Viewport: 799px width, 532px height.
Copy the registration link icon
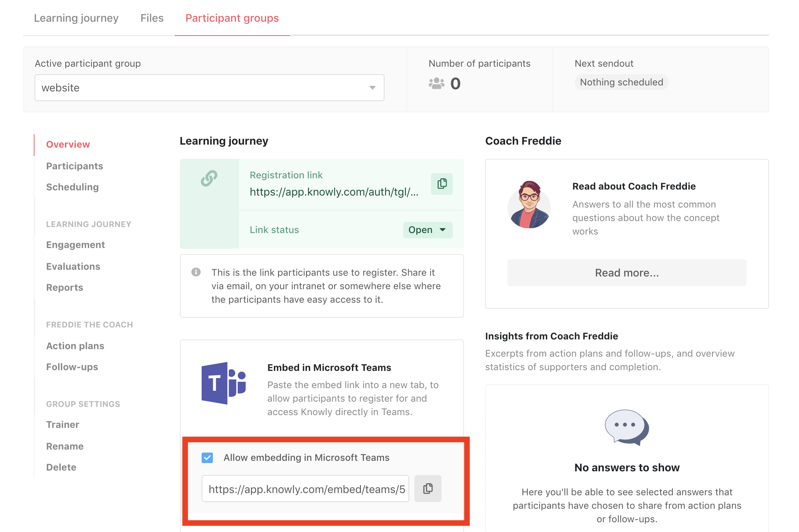point(441,184)
